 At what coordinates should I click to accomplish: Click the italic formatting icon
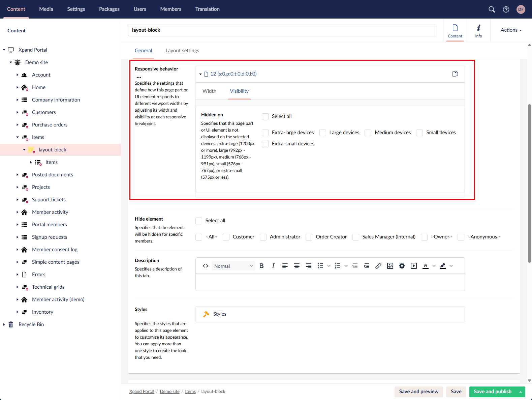[273, 266]
